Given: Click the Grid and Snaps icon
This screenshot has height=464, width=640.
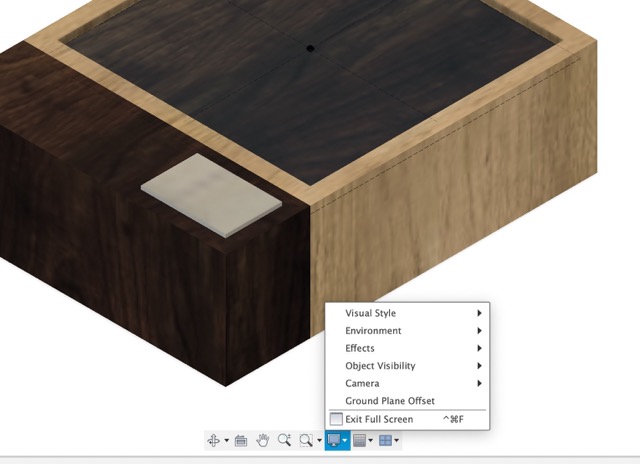Looking at the screenshot, I should [359, 440].
